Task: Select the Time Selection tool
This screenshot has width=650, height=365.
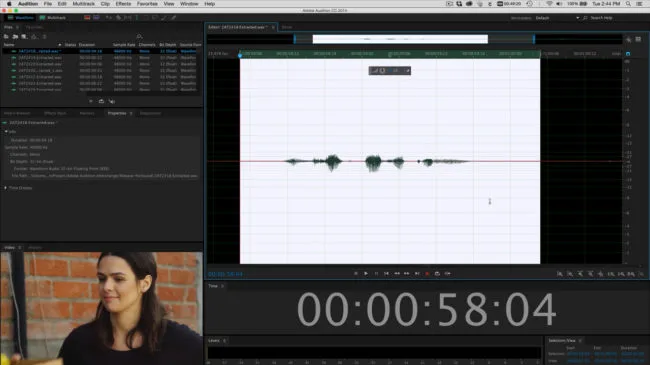Action: click(x=136, y=18)
